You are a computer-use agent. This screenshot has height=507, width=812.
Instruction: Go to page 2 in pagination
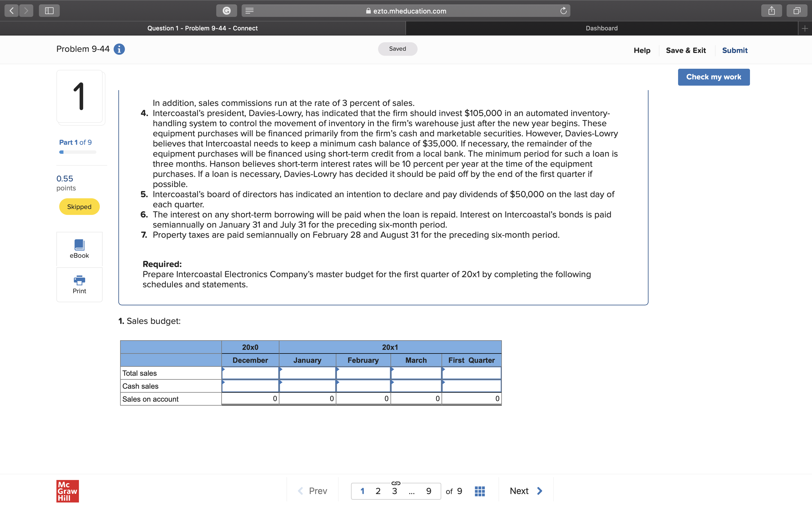[x=378, y=491]
